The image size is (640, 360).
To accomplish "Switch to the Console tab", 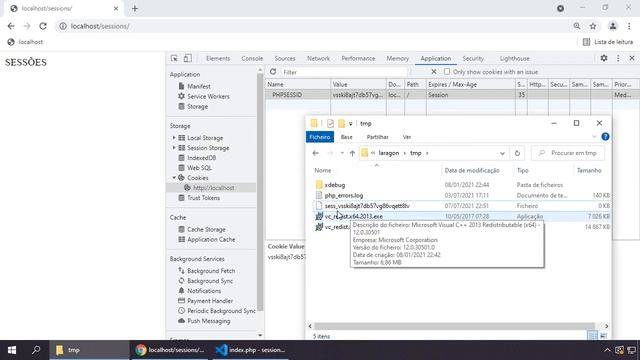I will 252,58.
